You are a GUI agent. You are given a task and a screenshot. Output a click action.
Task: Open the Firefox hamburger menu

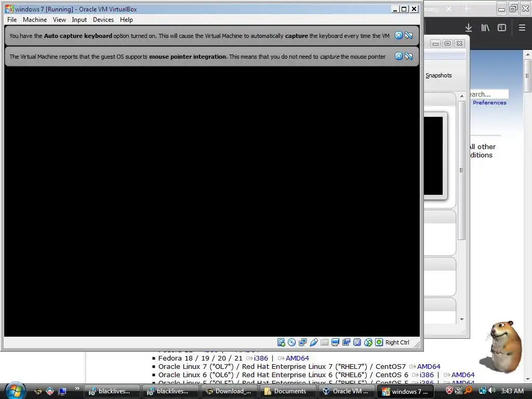[x=522, y=28]
